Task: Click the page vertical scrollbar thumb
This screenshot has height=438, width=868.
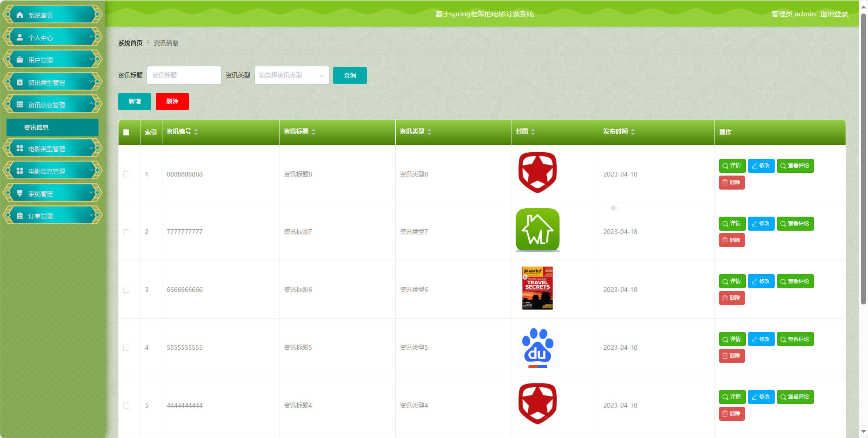Action: click(x=864, y=159)
